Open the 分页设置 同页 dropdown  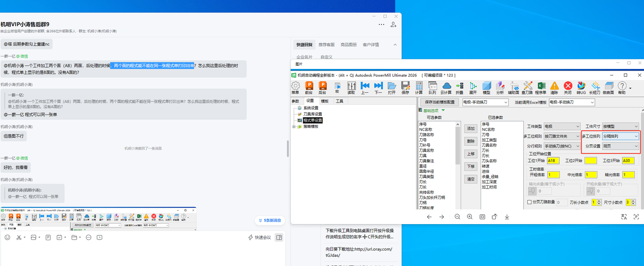click(x=620, y=146)
